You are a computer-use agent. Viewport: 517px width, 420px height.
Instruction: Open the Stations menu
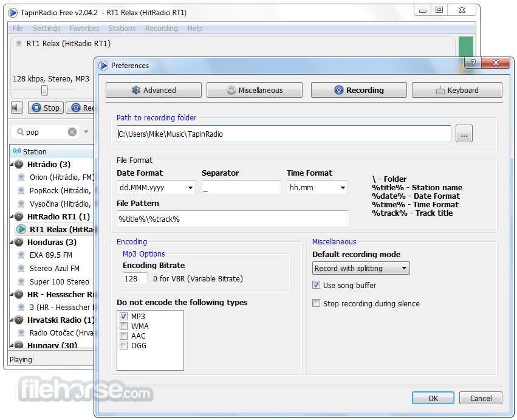(x=122, y=29)
